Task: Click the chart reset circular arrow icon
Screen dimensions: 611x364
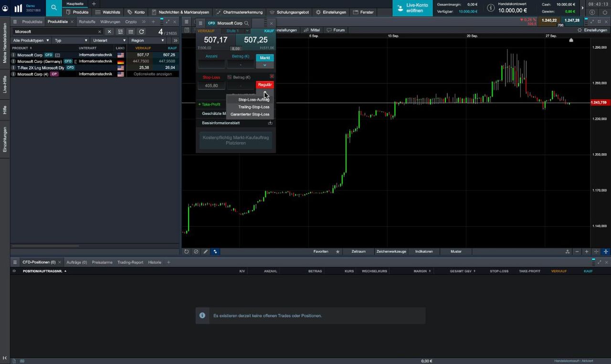Action: point(187,251)
